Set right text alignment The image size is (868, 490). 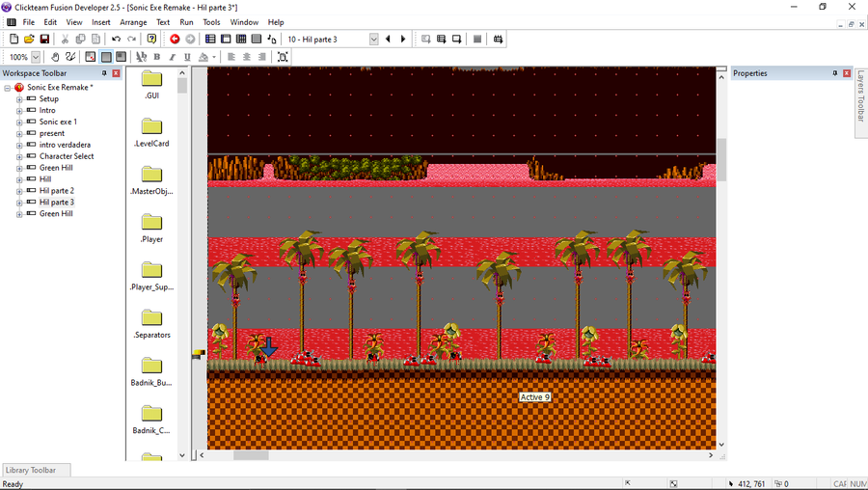pyautogui.click(x=261, y=57)
